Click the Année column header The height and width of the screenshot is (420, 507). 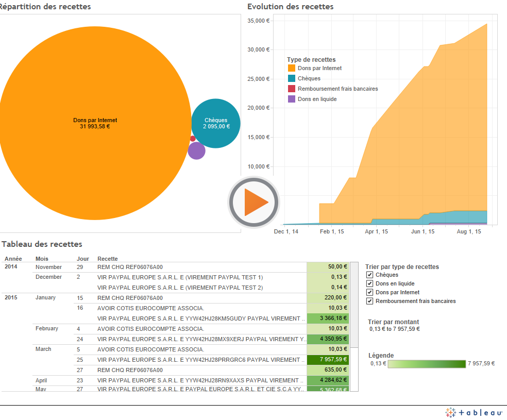pos(13,259)
